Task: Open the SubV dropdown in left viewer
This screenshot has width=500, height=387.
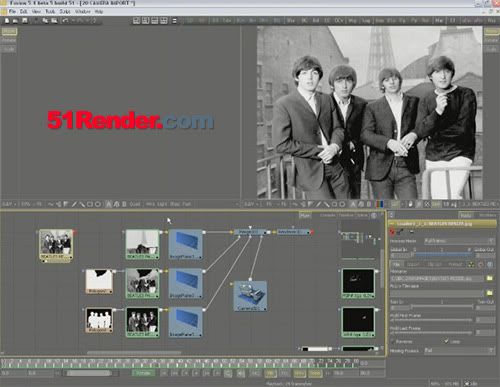Action: (9, 204)
